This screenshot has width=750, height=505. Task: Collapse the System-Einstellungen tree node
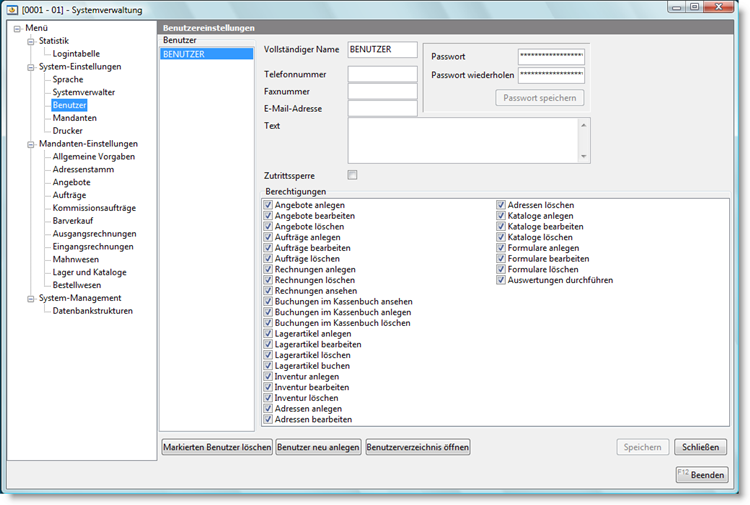30,67
